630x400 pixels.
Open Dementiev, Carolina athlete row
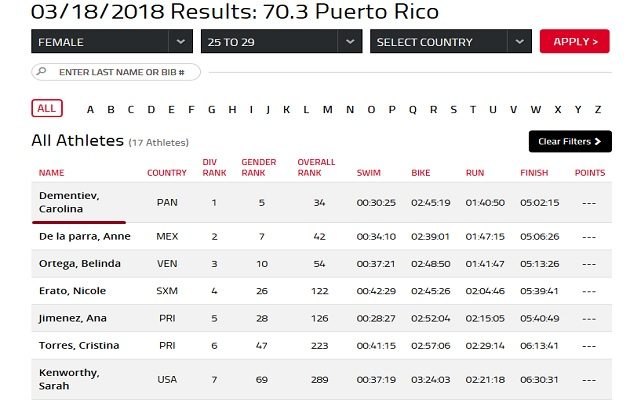click(70, 202)
